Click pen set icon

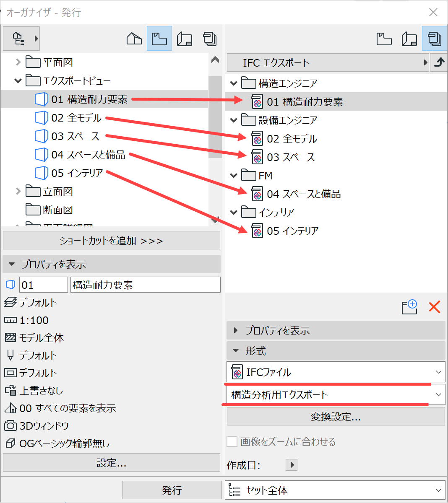10,355
